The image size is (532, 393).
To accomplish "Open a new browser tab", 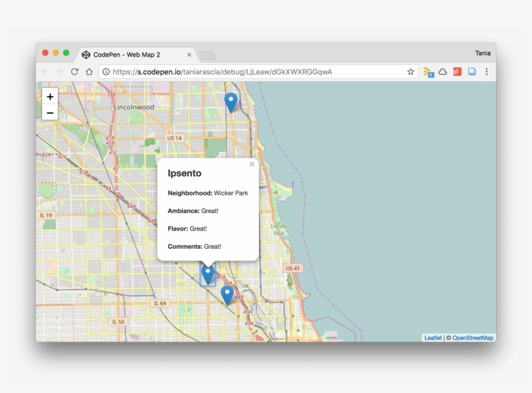I will click(207, 55).
